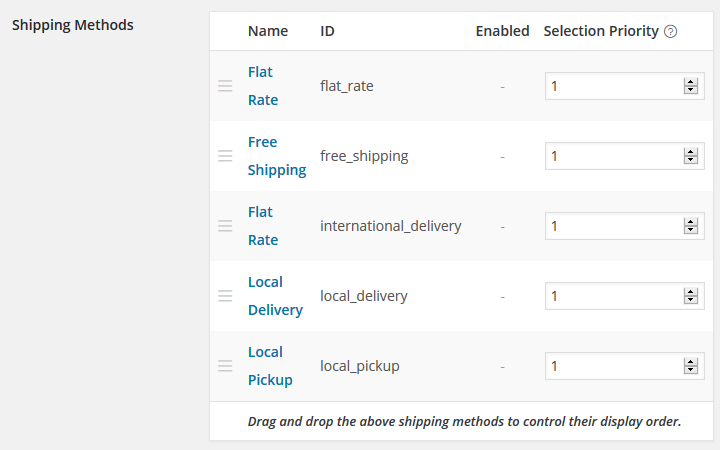Open the Local Delivery method link
Viewport: 720px width, 450px height.
[x=274, y=296]
